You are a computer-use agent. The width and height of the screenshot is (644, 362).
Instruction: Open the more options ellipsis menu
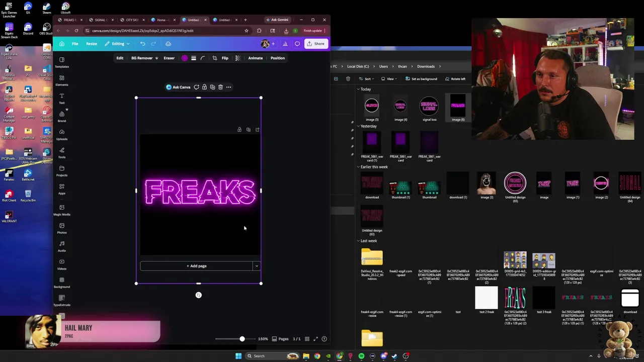pyautogui.click(x=228, y=87)
